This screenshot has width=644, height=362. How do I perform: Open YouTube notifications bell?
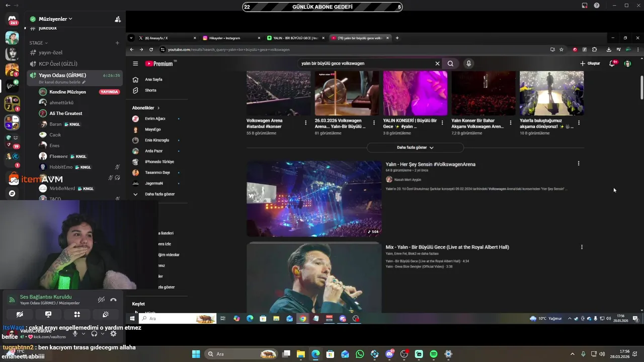tap(612, 63)
